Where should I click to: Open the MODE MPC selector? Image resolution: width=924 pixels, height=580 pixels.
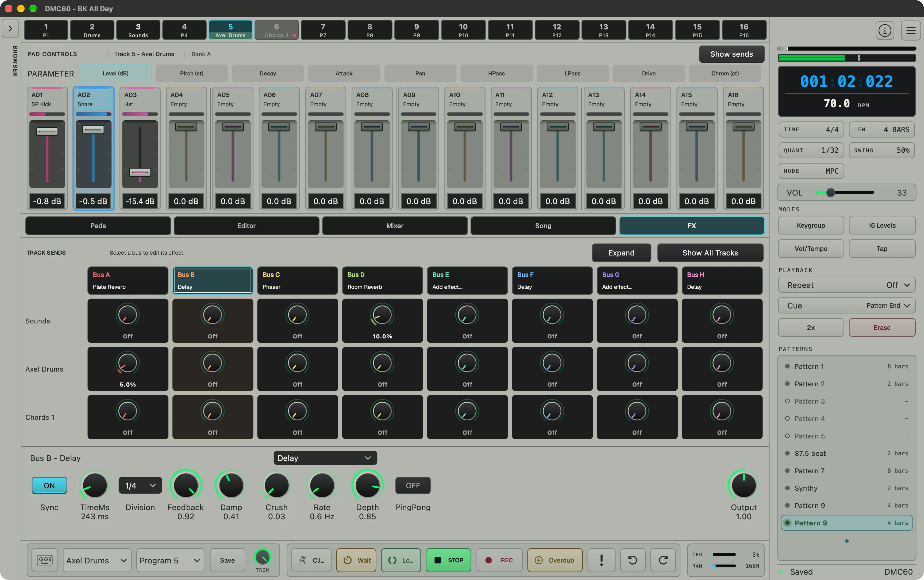811,171
